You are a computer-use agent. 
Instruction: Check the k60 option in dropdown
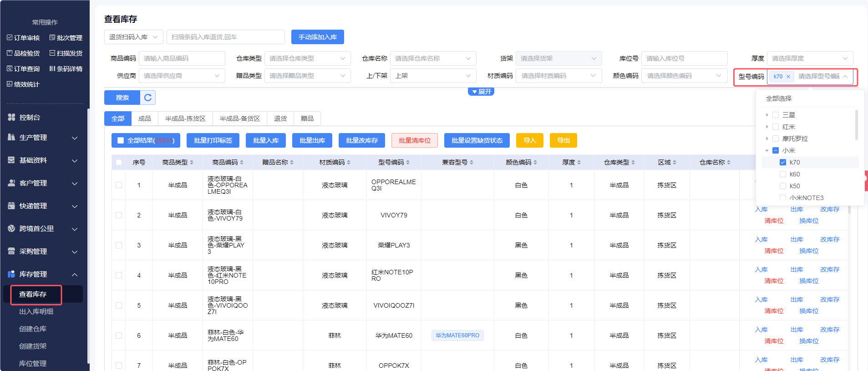click(x=783, y=174)
